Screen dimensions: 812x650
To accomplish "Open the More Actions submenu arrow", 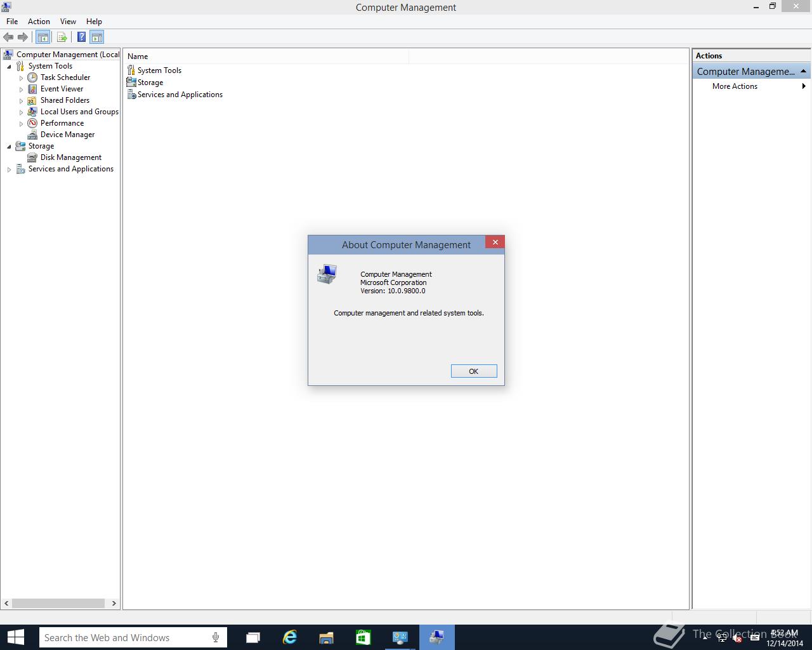I will (804, 86).
